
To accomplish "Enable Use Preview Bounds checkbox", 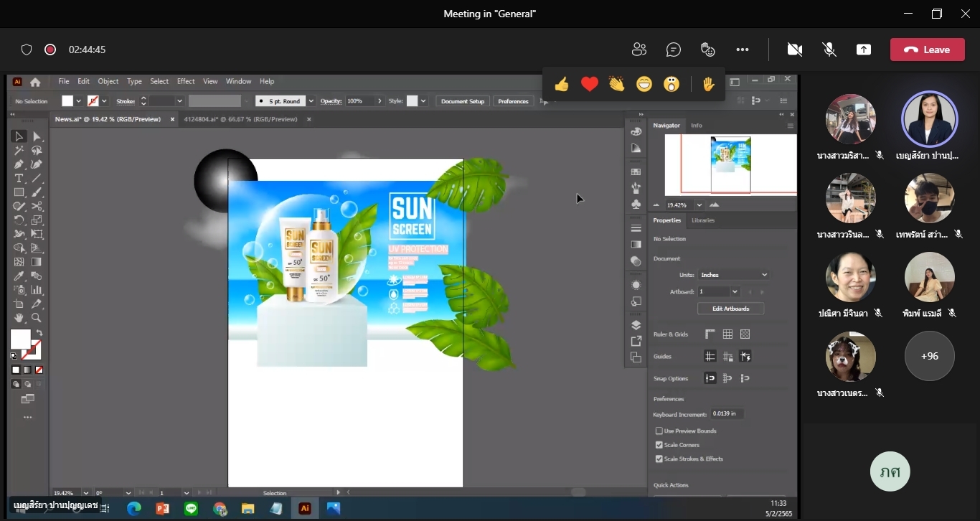I will (x=659, y=431).
